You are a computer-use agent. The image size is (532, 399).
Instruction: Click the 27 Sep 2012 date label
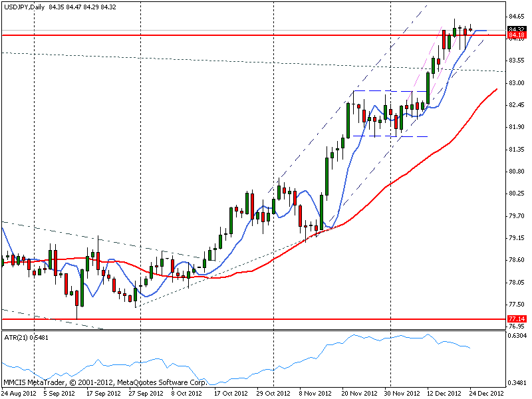(146, 393)
